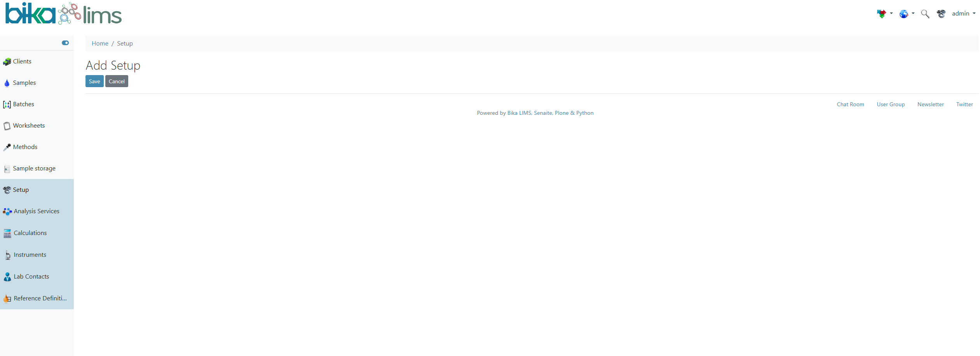Open search with the magnifying glass icon
The width and height of the screenshot is (980, 356).
pyautogui.click(x=925, y=14)
